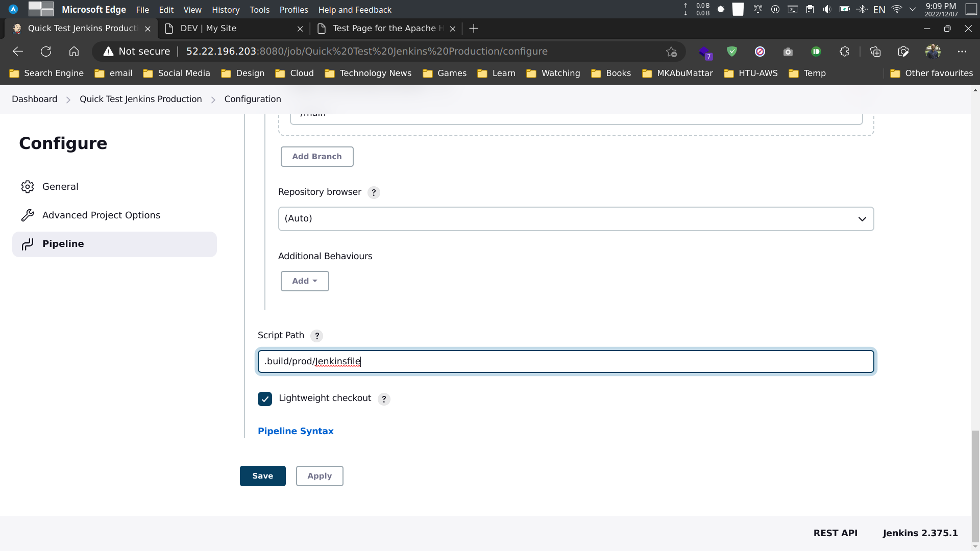
Task: Reload the page with the refresh icon
Action: click(x=45, y=51)
